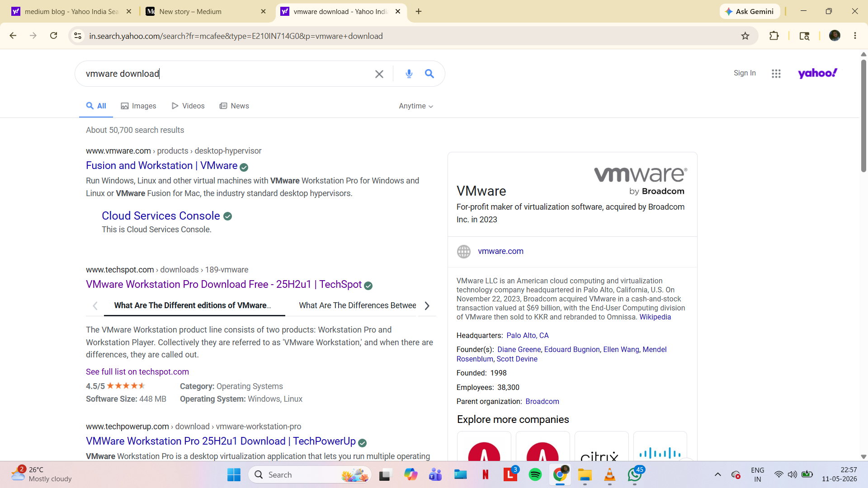Open File Explorer from the taskbar

coord(585,474)
